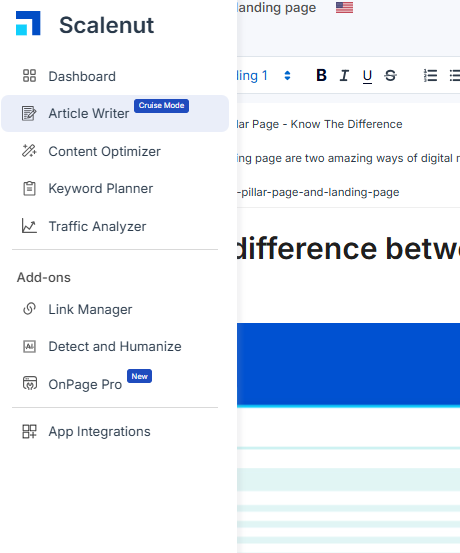Click the Link Manager chain icon
The height and width of the screenshot is (553, 460).
coord(29,309)
